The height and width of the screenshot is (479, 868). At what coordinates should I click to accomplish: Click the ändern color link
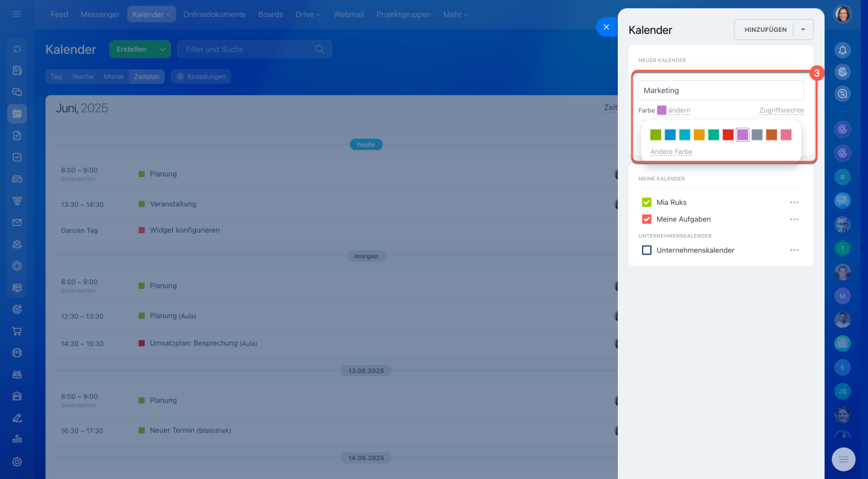(x=679, y=111)
